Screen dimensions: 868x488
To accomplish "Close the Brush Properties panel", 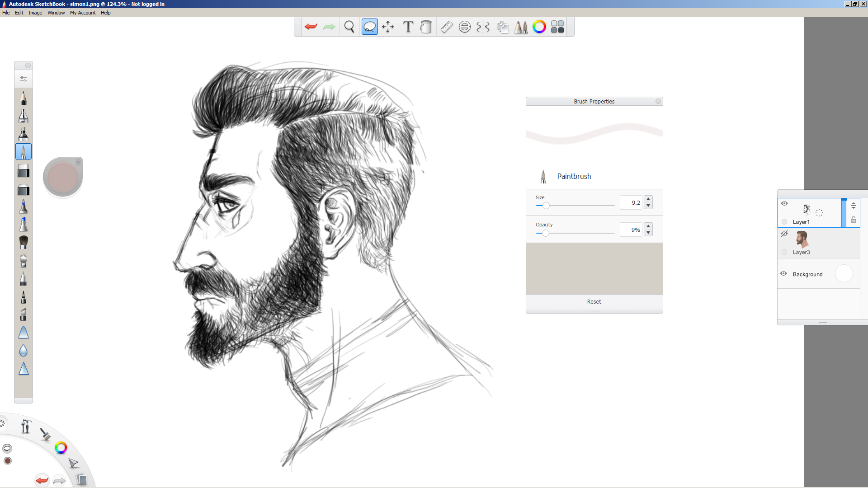I will 658,101.
